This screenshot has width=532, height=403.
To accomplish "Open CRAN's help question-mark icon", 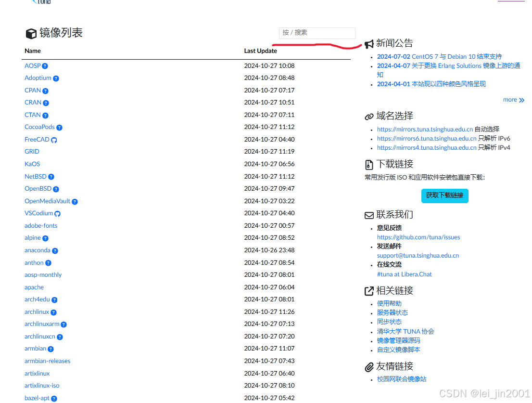I will pyautogui.click(x=46, y=103).
